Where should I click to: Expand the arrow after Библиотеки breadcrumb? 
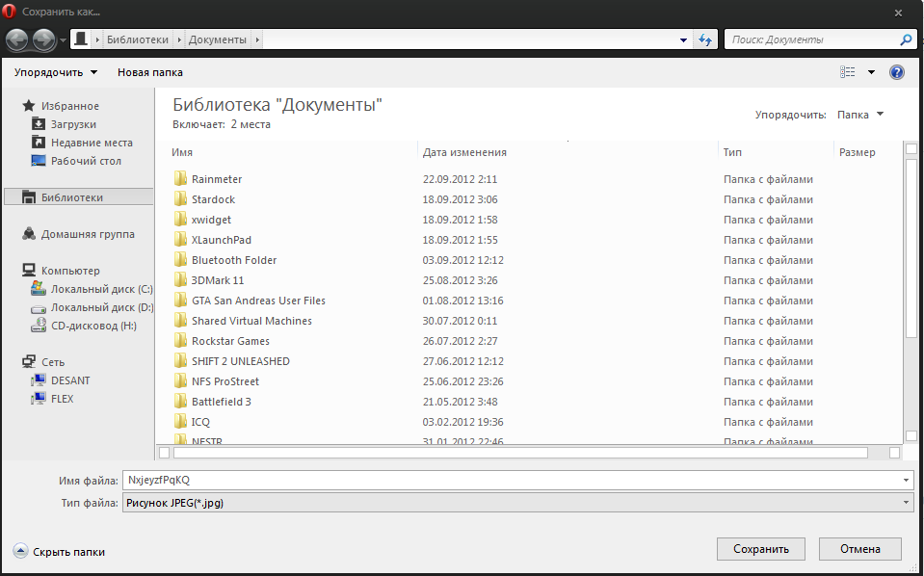(179, 40)
